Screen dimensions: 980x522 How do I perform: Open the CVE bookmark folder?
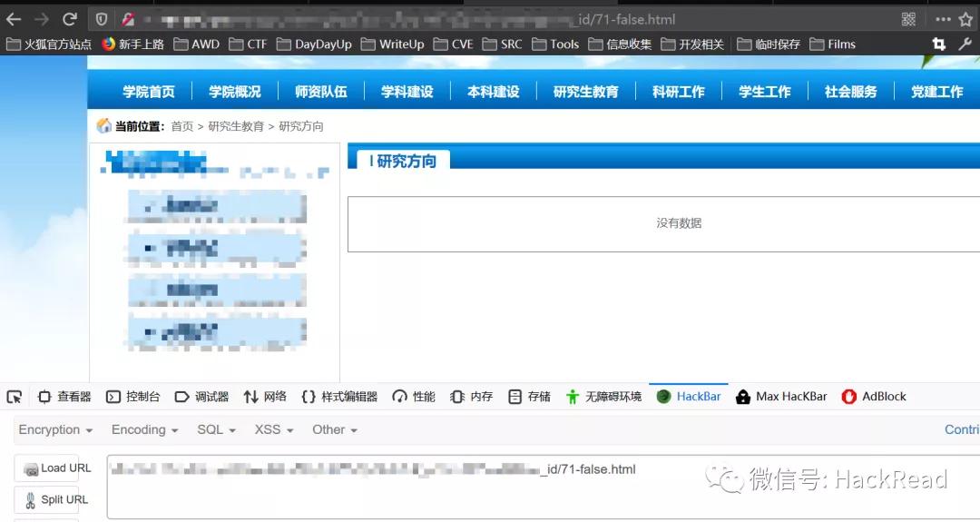[x=454, y=44]
